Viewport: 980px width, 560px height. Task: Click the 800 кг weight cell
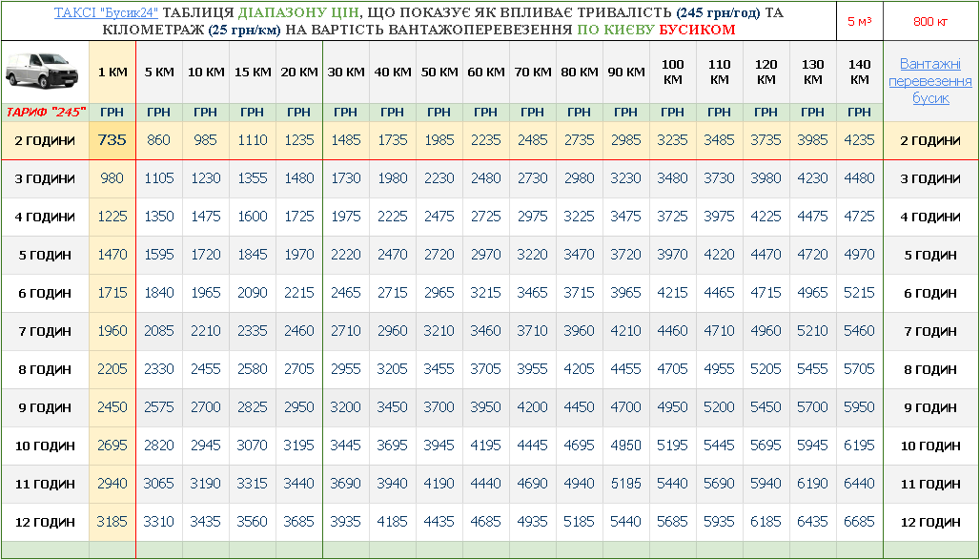coord(930,21)
